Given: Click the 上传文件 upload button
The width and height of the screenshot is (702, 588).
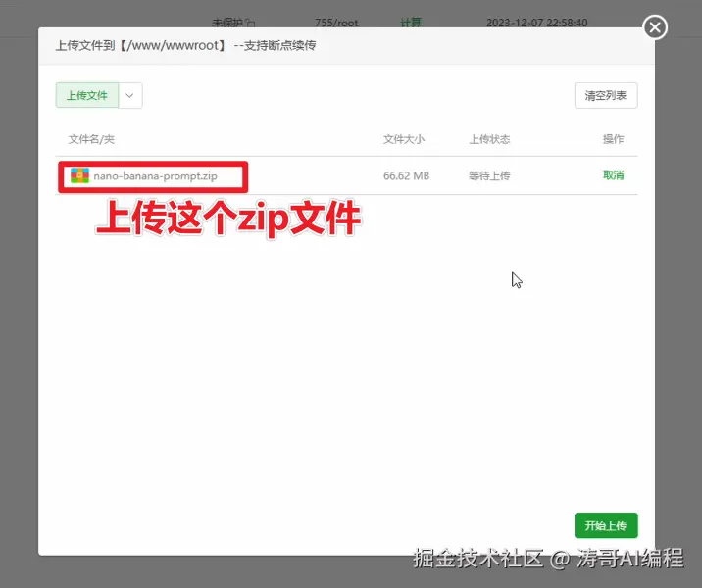Looking at the screenshot, I should [x=87, y=95].
